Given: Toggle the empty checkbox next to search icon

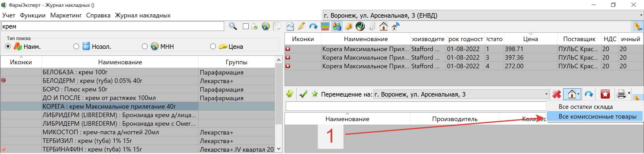Looking at the screenshot, I should [246, 27].
